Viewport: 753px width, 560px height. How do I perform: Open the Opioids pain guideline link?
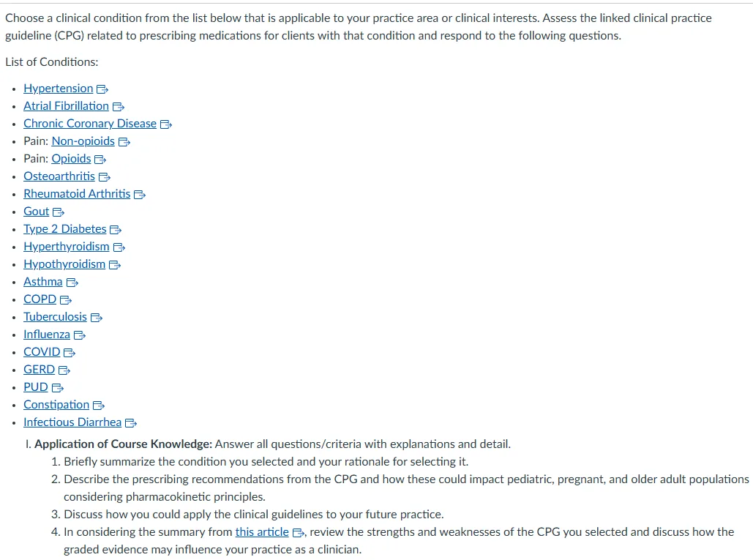click(x=71, y=159)
